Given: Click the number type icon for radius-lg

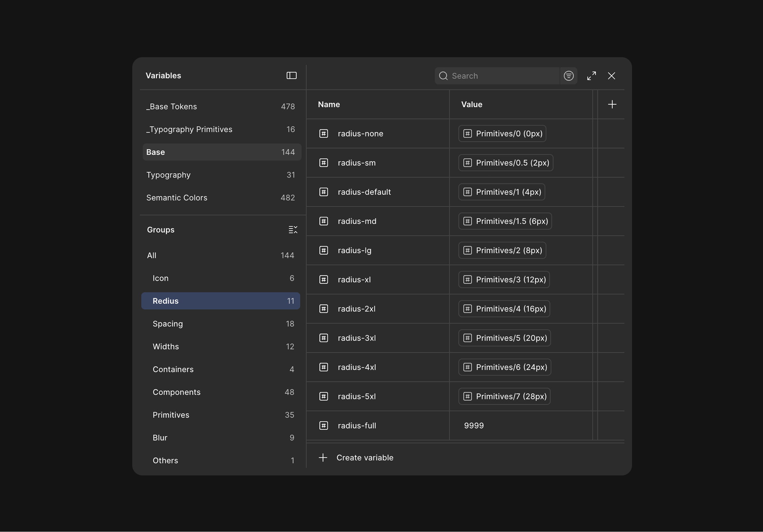Looking at the screenshot, I should (324, 250).
